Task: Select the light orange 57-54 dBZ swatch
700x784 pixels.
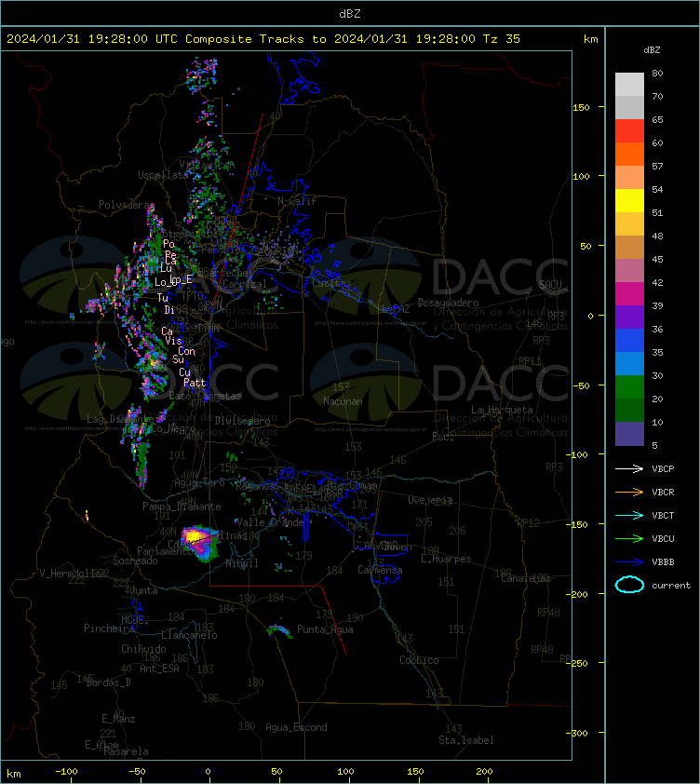Action: pos(629,178)
